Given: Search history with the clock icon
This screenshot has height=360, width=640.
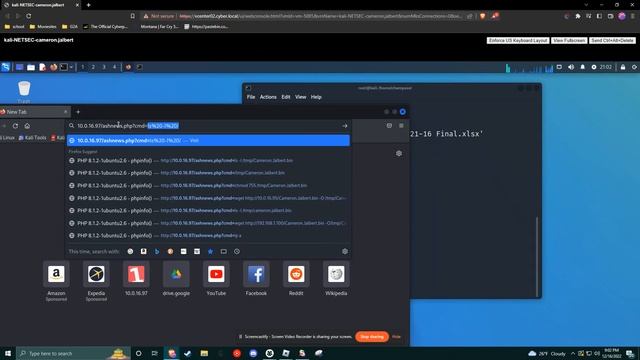Looking at the screenshot, I should tap(237, 251).
